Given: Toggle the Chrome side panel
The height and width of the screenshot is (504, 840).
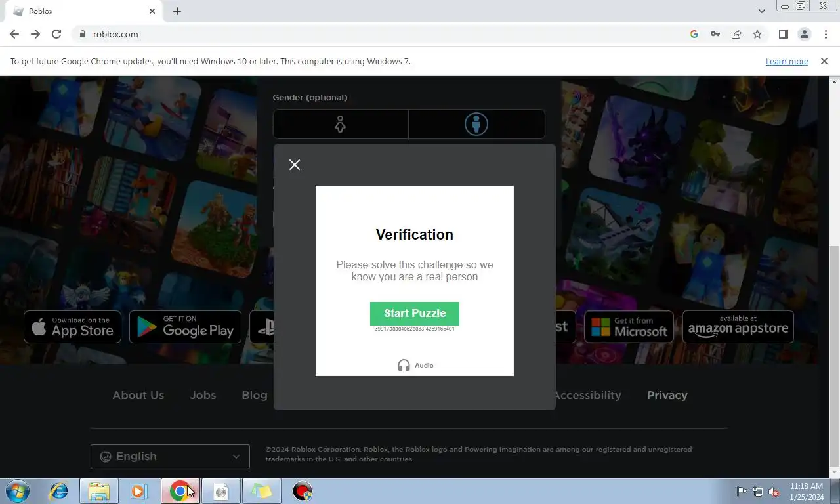Looking at the screenshot, I should pos(783,34).
